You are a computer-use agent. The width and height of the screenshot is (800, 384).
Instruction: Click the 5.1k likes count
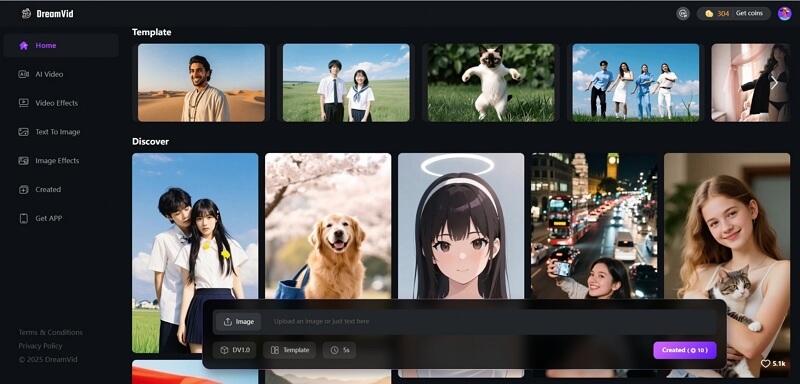779,364
